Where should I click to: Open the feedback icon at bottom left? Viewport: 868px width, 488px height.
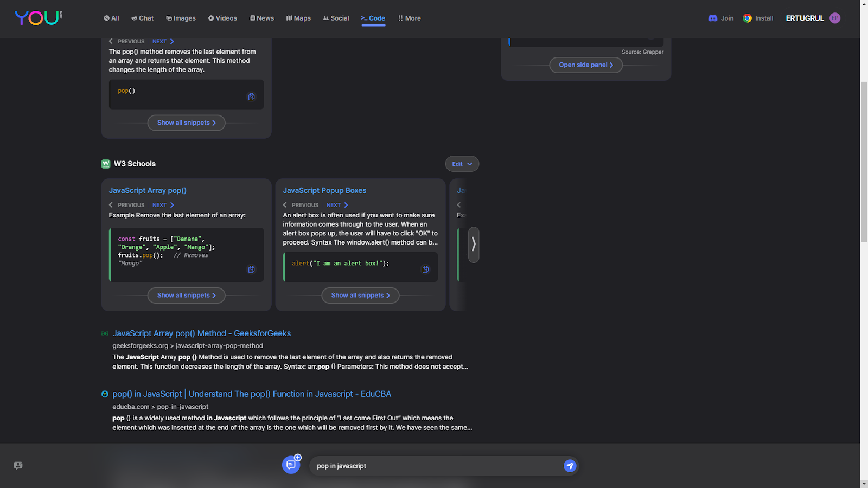tap(18, 466)
